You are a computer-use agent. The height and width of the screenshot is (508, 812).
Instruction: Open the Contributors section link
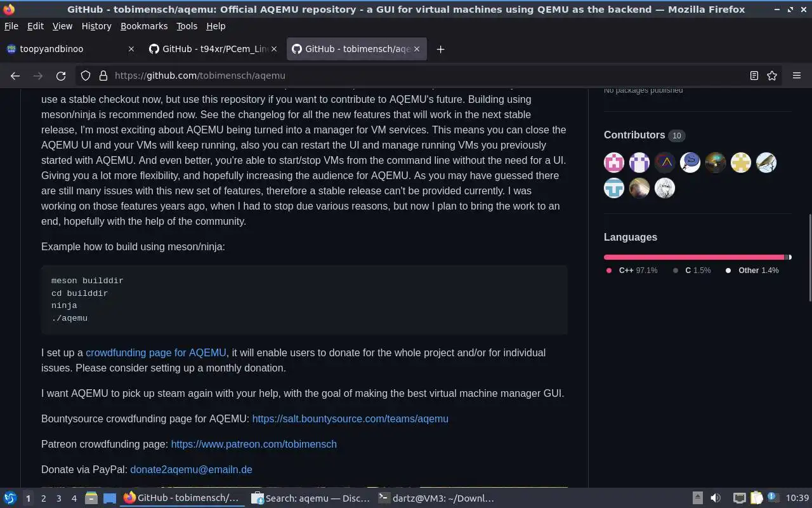coord(645,135)
